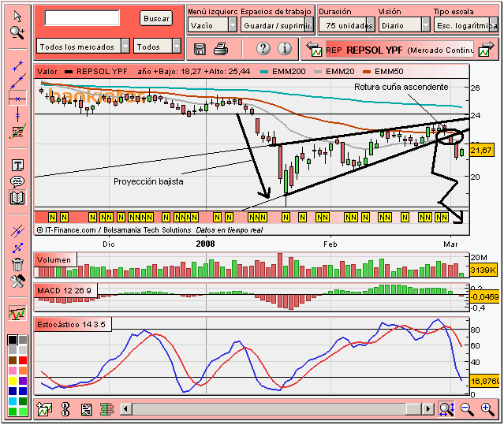Click the trash can delete tool

click(17, 264)
